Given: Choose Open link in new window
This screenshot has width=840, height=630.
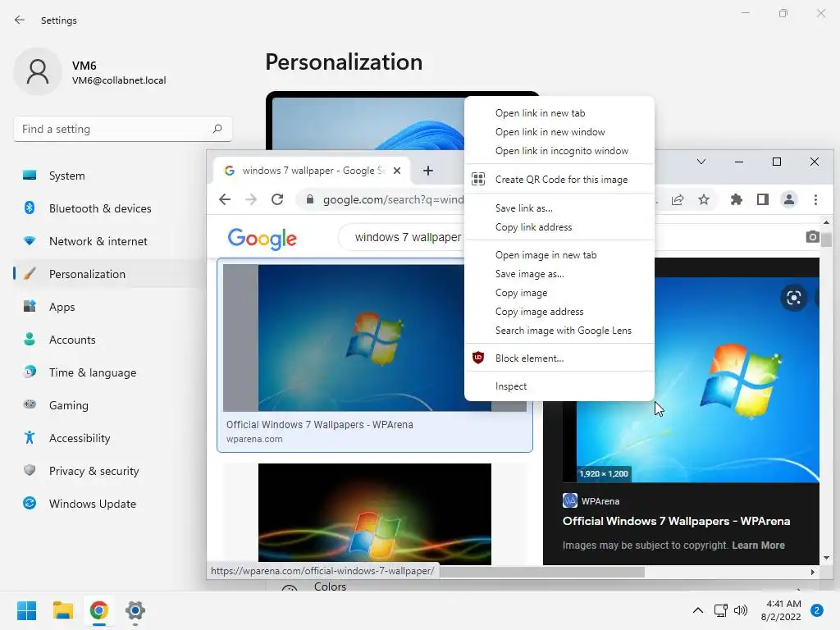Looking at the screenshot, I should (559, 132).
